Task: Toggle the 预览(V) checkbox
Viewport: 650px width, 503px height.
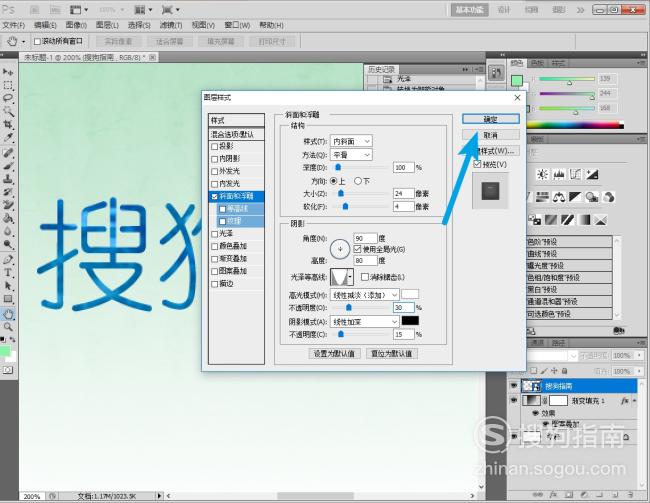Action: pos(477,164)
